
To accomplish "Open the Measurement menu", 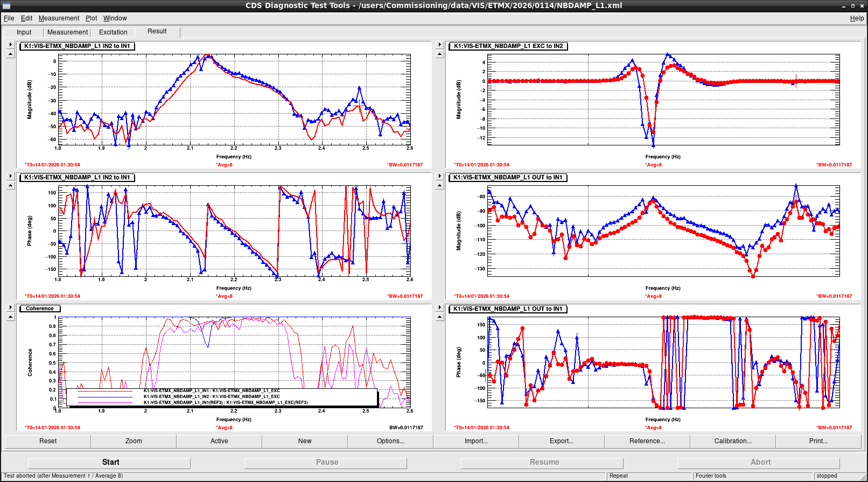I will 59,18.
